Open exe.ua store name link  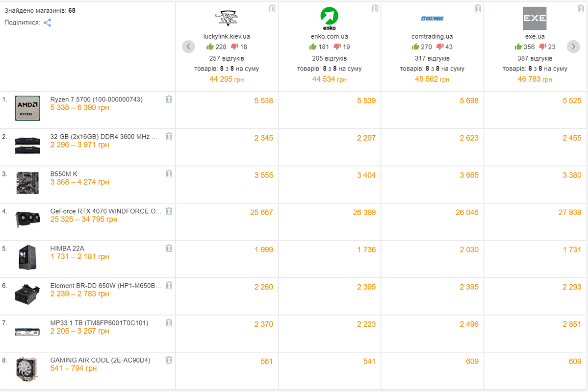[535, 36]
